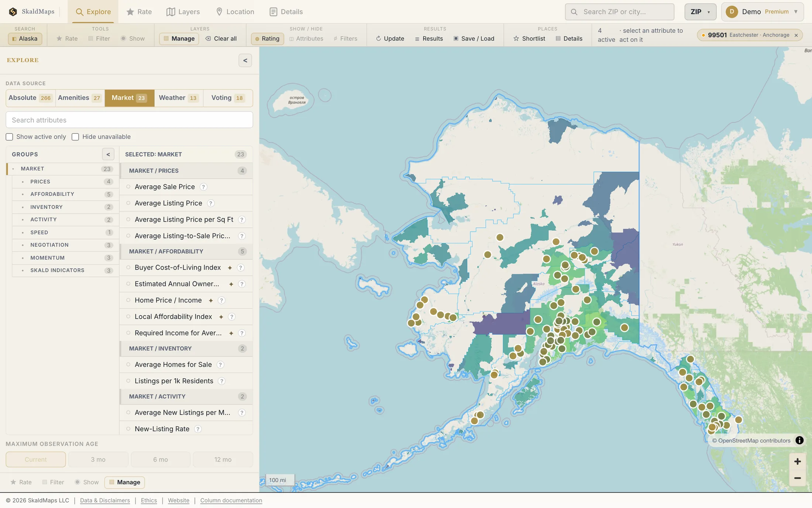
Task: Open the Demo Premium account menu
Action: [x=762, y=12]
